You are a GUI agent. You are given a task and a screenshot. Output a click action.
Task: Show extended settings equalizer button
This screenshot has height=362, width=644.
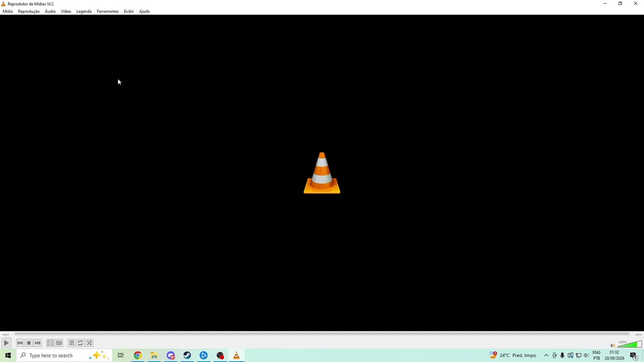tap(59, 343)
